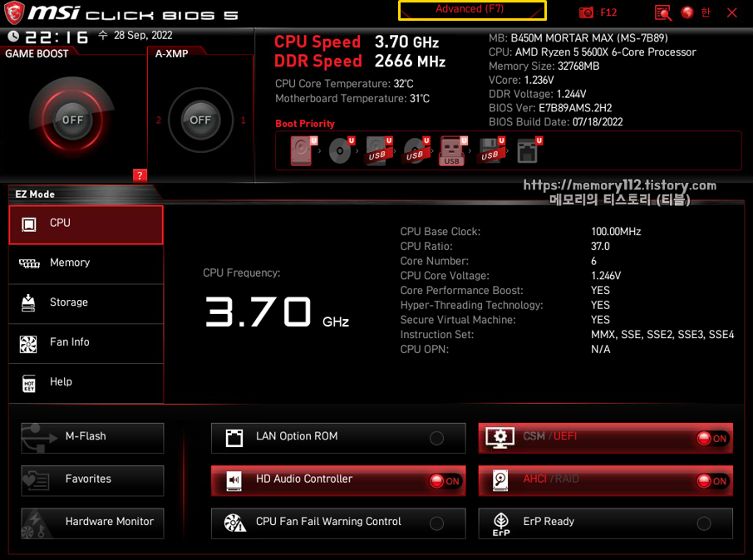Viewport: 753px width, 560px height.
Task: Select the CPU tab in EZ Mode
Action: pos(86,225)
